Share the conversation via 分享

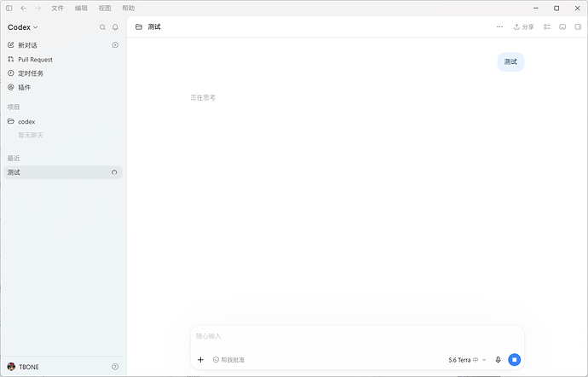pyautogui.click(x=523, y=26)
